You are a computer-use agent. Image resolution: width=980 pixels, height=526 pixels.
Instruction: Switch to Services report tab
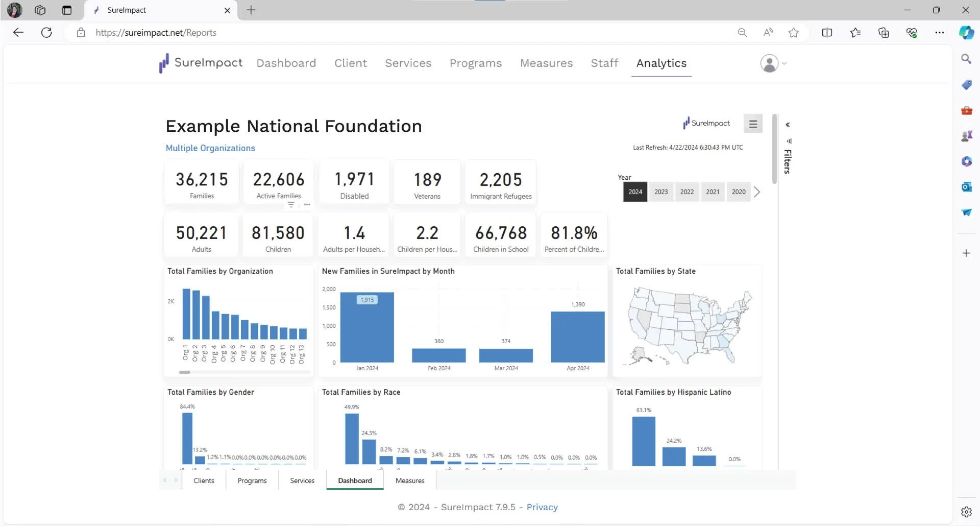pyautogui.click(x=302, y=481)
